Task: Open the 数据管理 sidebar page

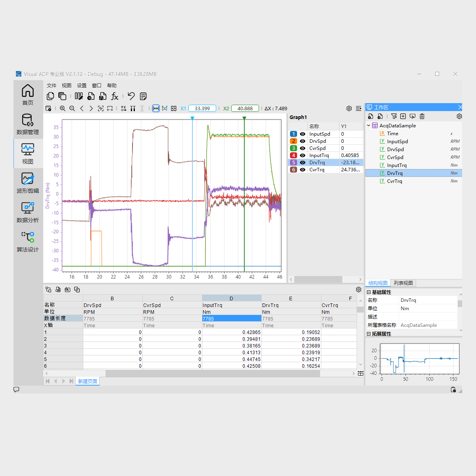Action: pyautogui.click(x=27, y=124)
